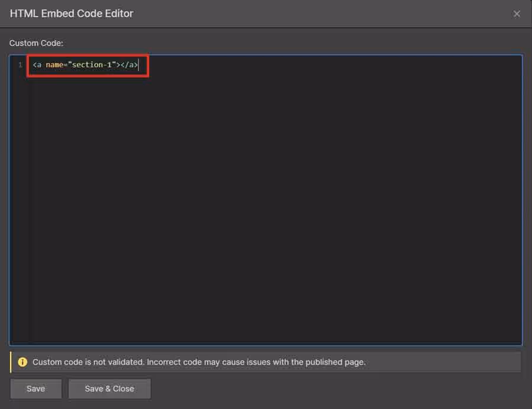Viewport: 532px width, 409px height.
Task: Click the close X icon
Action: 517,13
